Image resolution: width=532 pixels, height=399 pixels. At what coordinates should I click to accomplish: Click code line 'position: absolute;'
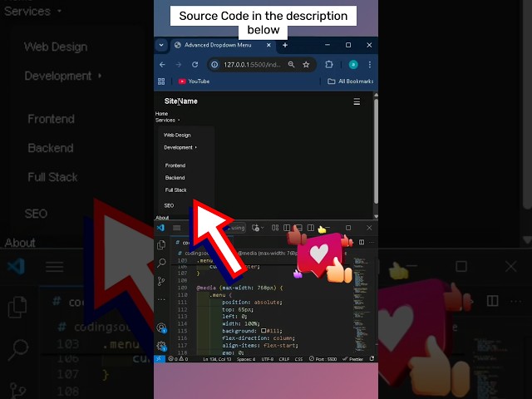pyautogui.click(x=252, y=302)
